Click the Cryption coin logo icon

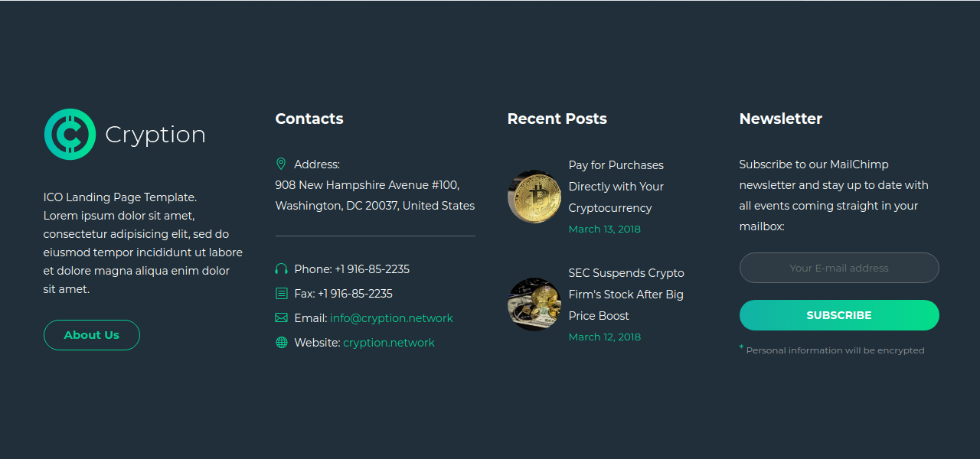pyautogui.click(x=70, y=135)
